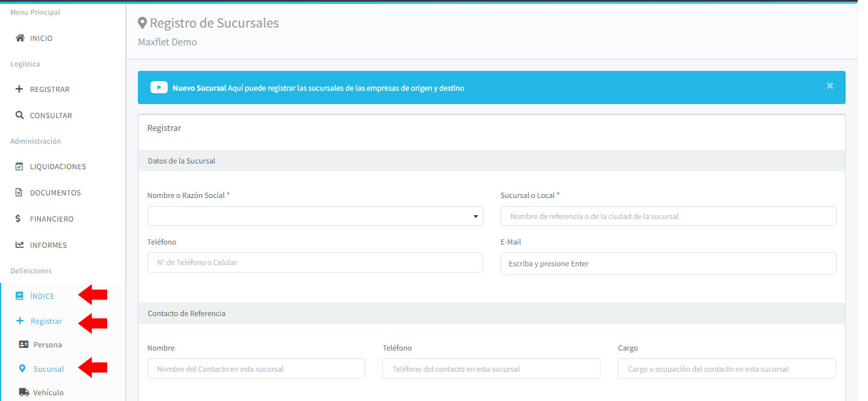Click the magnifier icon beside CONSULTAR
The height and width of the screenshot is (401, 868).
pyautogui.click(x=19, y=116)
